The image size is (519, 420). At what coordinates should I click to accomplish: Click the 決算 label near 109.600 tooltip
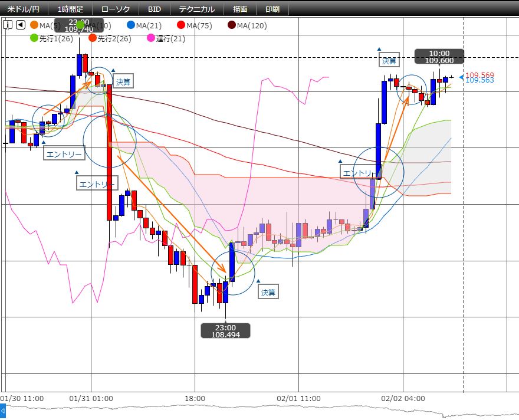click(389, 60)
